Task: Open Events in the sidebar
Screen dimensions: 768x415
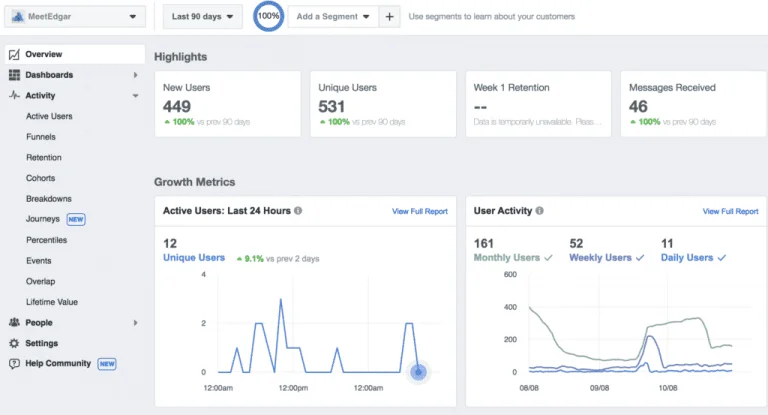Action: [39, 261]
